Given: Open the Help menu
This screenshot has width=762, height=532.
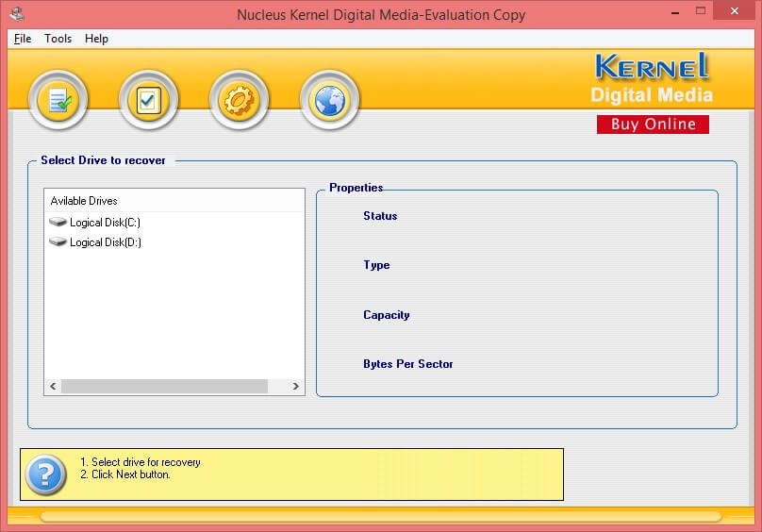Looking at the screenshot, I should (x=96, y=39).
